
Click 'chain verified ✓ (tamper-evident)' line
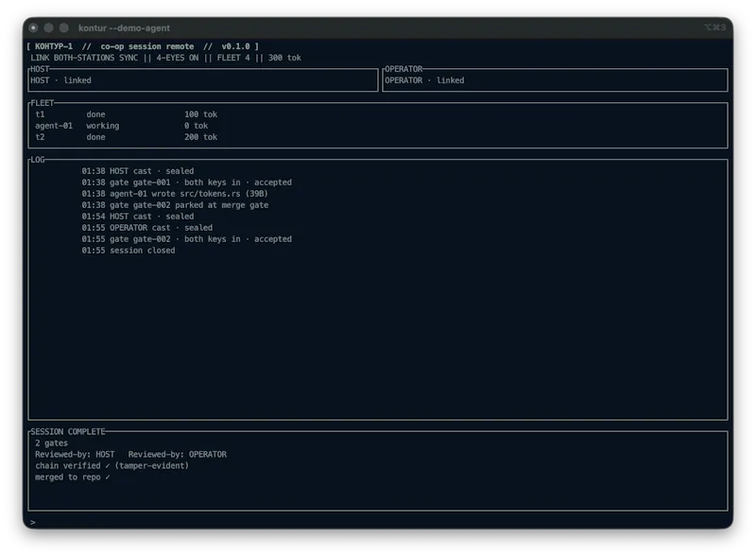point(112,466)
